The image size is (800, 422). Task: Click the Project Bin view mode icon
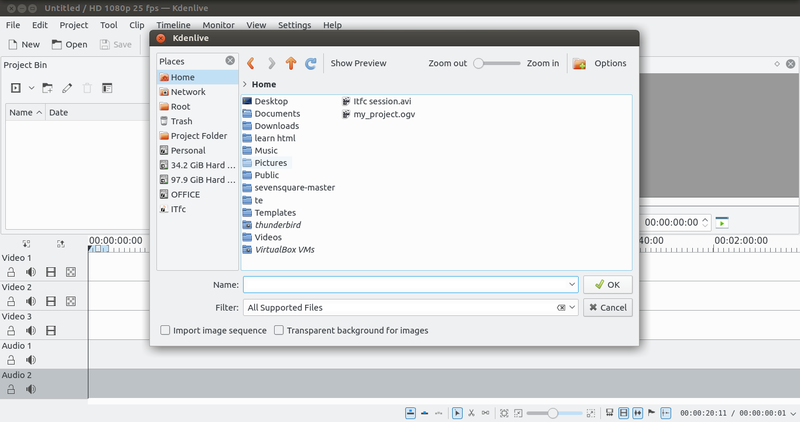107,88
